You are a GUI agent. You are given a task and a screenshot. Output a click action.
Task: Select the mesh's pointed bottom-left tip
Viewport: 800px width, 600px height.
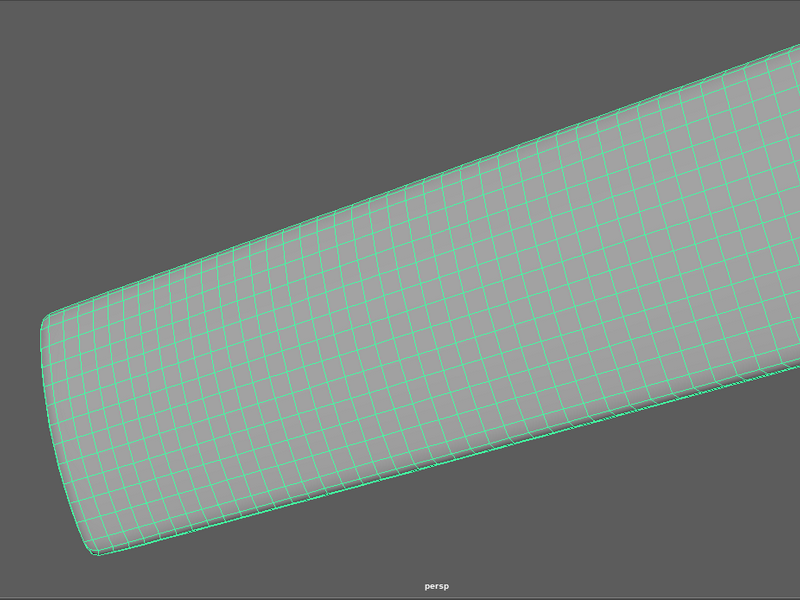click(95, 552)
